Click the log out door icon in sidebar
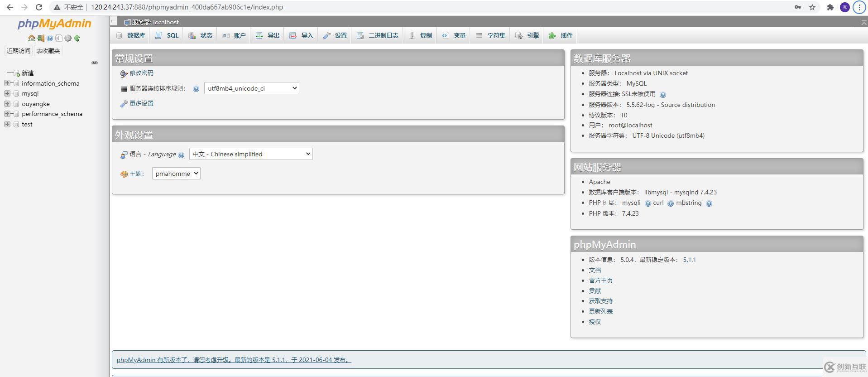The width and height of the screenshot is (868, 377). pyautogui.click(x=41, y=39)
